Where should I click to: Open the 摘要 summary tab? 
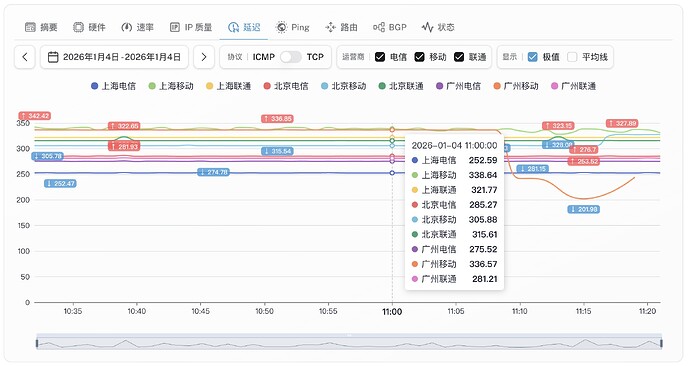click(x=41, y=27)
